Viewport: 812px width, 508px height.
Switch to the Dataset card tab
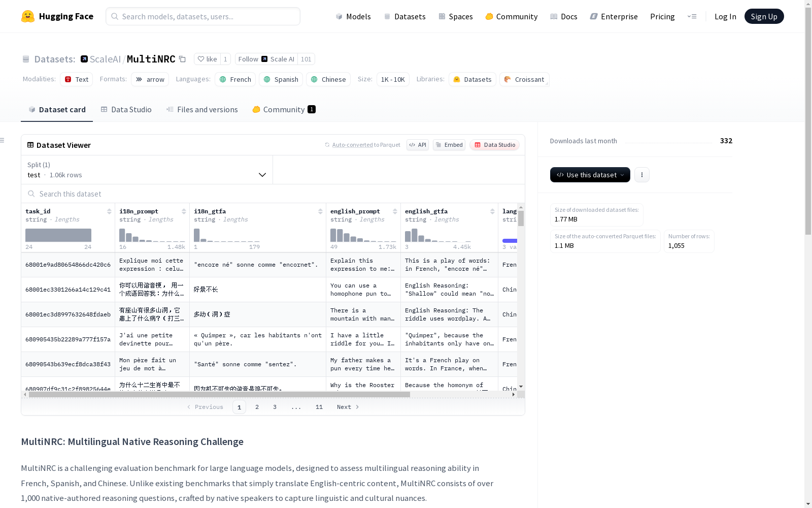[x=57, y=110]
